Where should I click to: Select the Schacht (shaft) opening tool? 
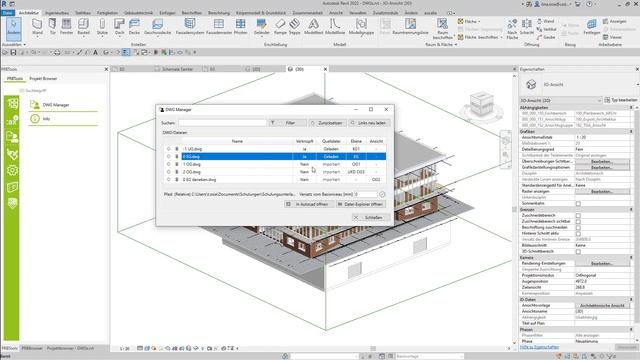pyautogui.click(x=527, y=27)
